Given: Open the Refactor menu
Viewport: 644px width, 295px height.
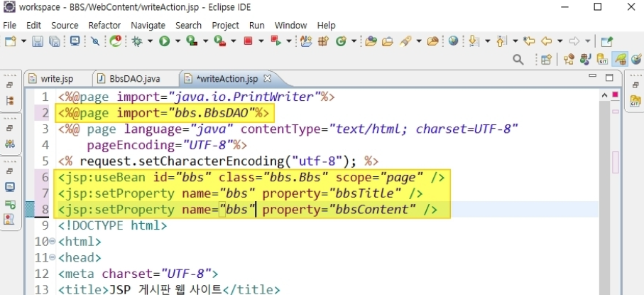Looking at the screenshot, I should (104, 25).
